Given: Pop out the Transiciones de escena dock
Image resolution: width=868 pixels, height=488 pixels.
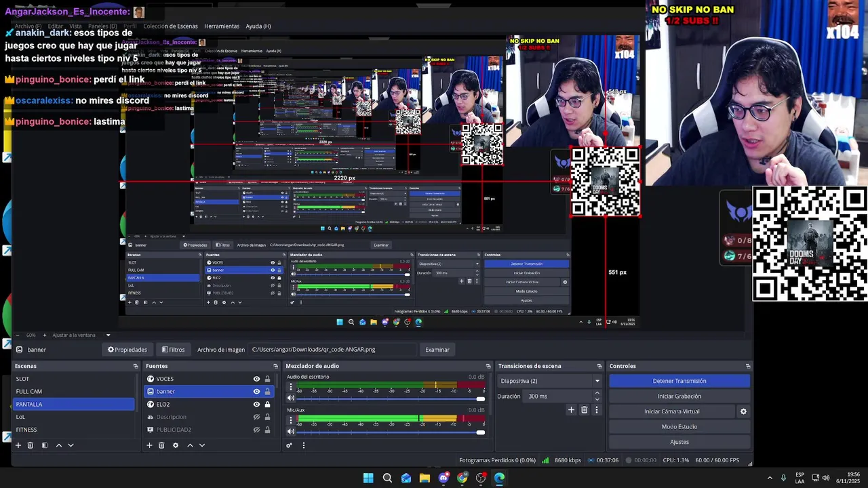Looking at the screenshot, I should point(599,366).
